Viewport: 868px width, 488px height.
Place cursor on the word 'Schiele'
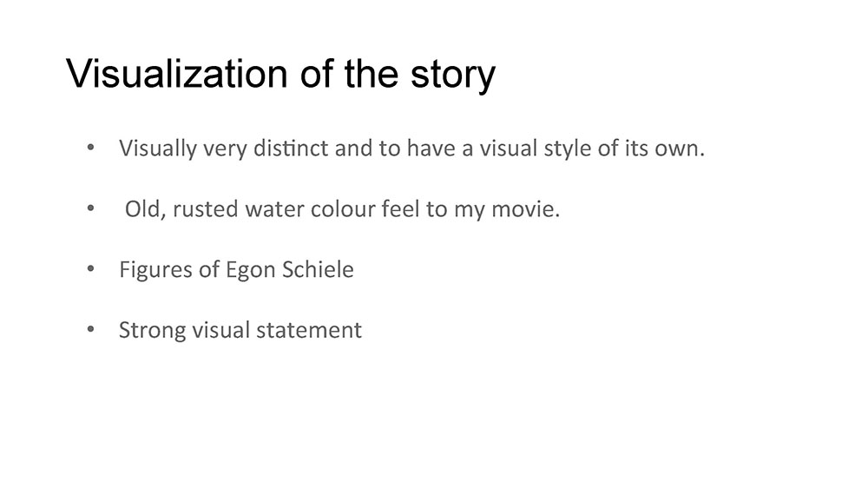(318, 269)
